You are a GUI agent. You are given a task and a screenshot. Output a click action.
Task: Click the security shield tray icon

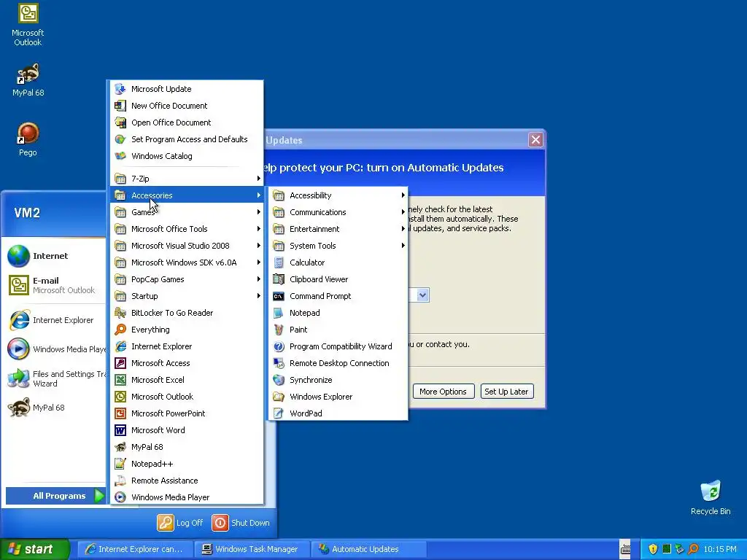(x=653, y=549)
